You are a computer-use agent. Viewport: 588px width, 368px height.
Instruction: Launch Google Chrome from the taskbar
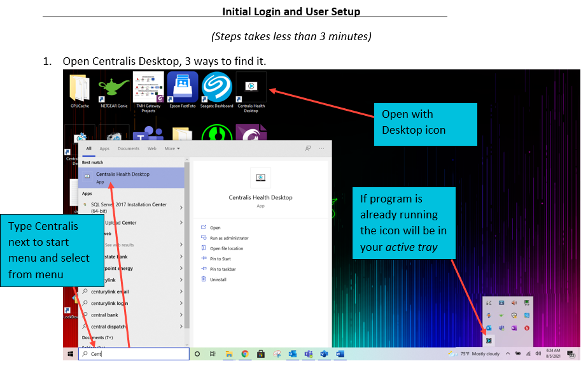tap(245, 354)
